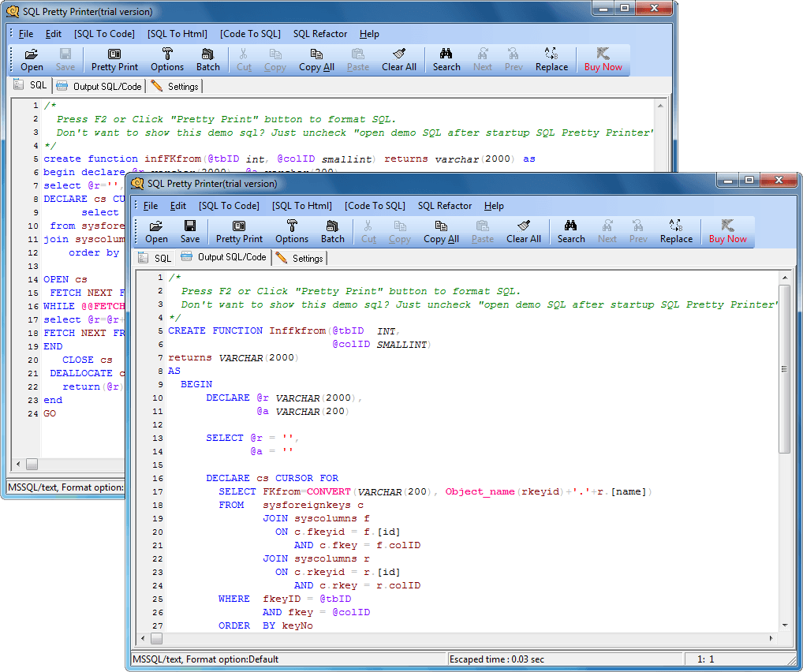
Task: Click Clear All broom icon in front window
Action: 524,232
